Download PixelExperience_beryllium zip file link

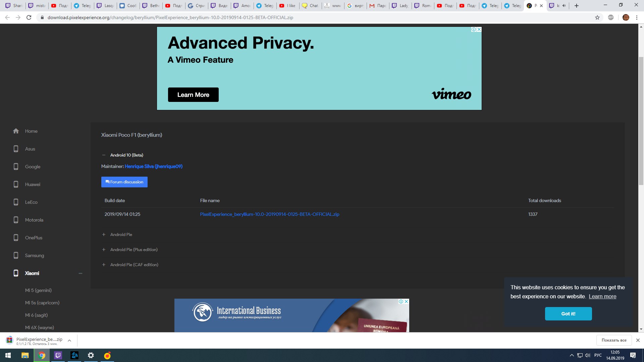(270, 215)
